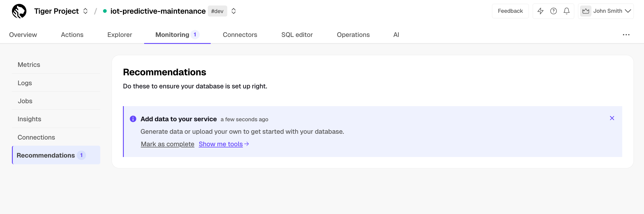Click the Feedback button

coord(510,11)
